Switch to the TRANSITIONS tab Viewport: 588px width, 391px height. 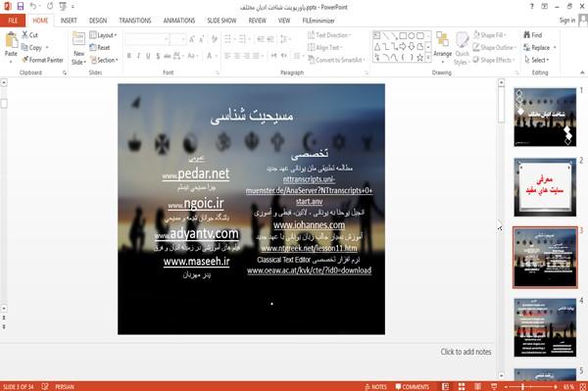pos(135,21)
